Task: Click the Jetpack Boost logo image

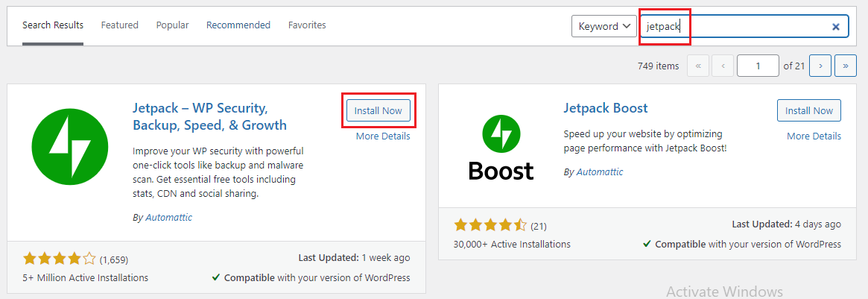Action: coord(501,146)
